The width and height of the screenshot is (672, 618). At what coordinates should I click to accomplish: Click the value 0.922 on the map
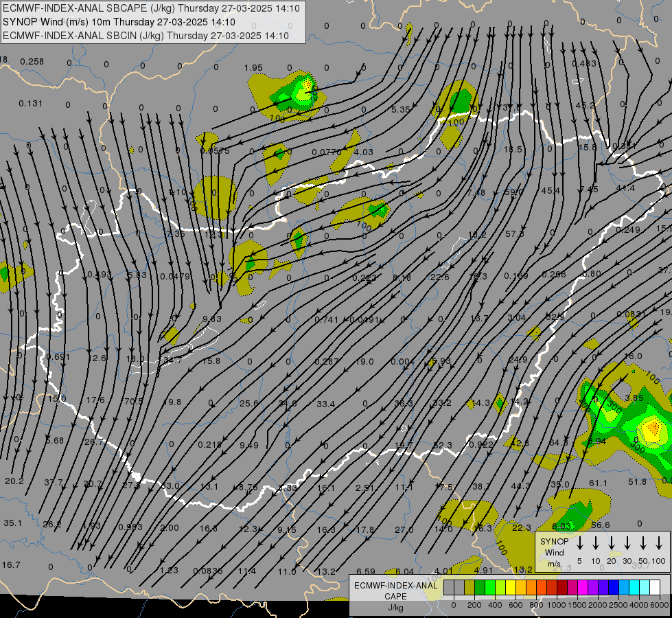[x=481, y=445]
